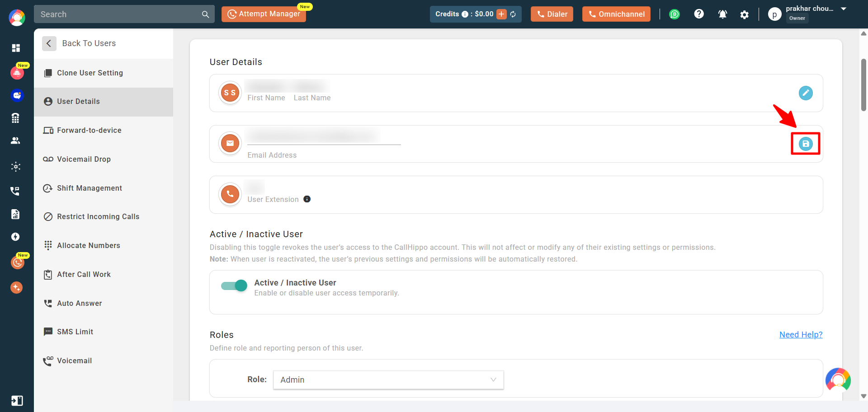This screenshot has width=868, height=412.
Task: Click the Owner role badge
Action: (x=797, y=19)
